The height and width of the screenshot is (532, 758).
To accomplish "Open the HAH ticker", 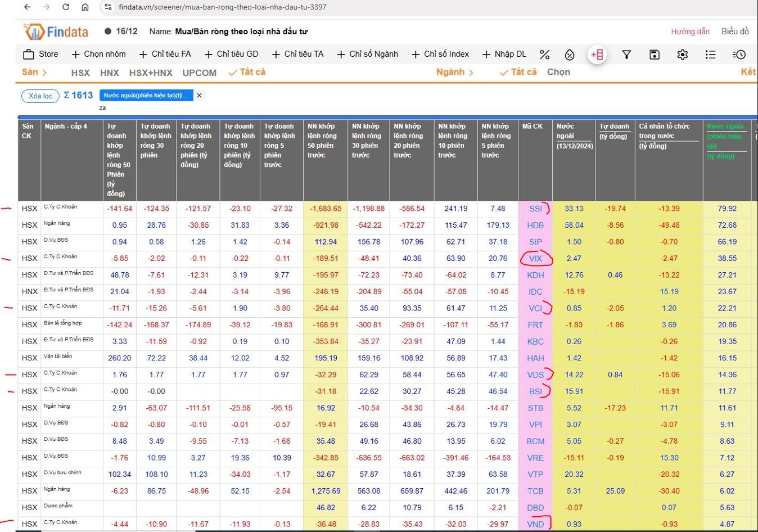I will click(x=535, y=358).
